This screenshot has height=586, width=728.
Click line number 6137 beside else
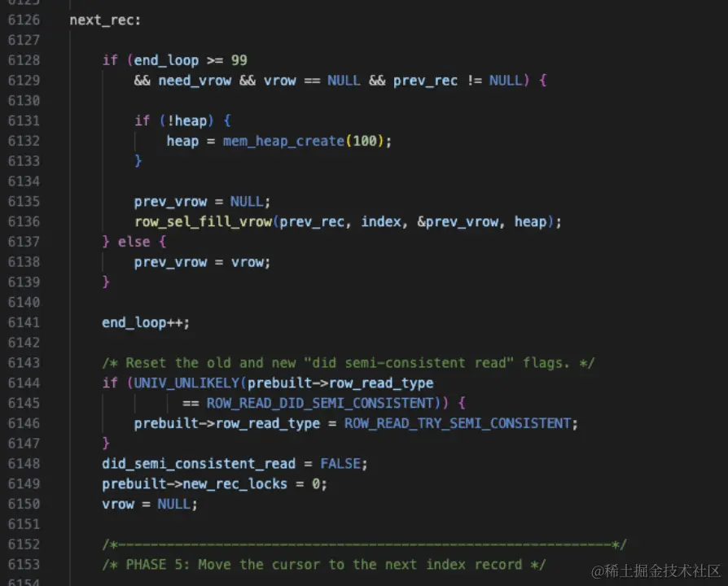(x=24, y=242)
